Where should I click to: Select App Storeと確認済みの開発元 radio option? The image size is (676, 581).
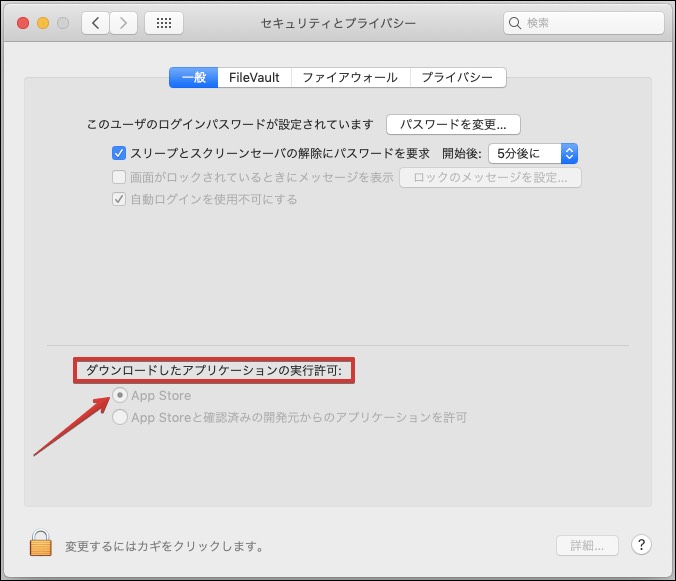coord(120,417)
